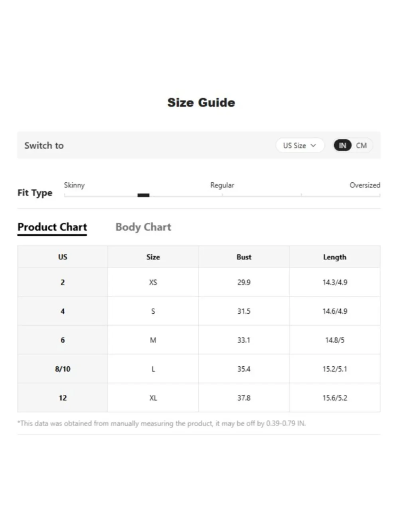Switch units to IN

[x=342, y=146]
